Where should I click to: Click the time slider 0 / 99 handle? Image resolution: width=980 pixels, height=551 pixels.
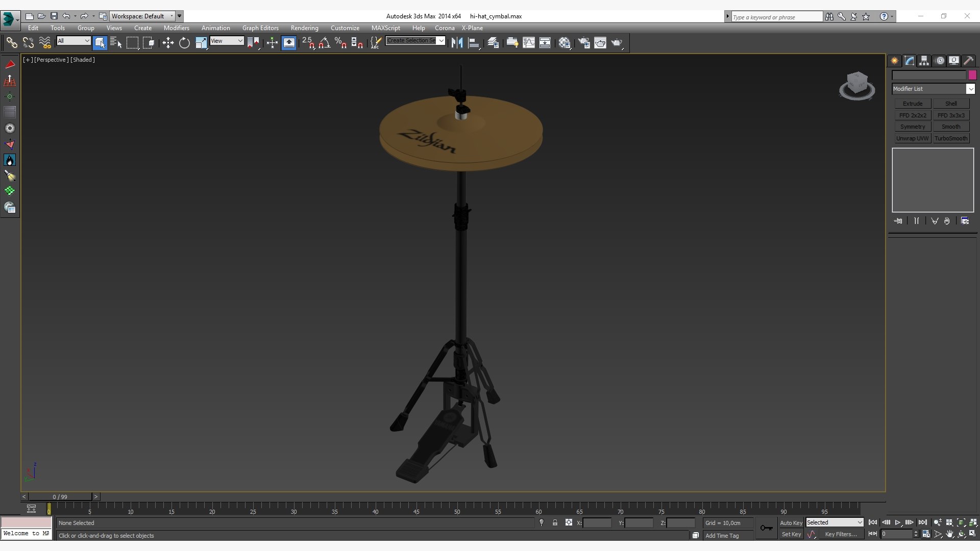tap(60, 497)
